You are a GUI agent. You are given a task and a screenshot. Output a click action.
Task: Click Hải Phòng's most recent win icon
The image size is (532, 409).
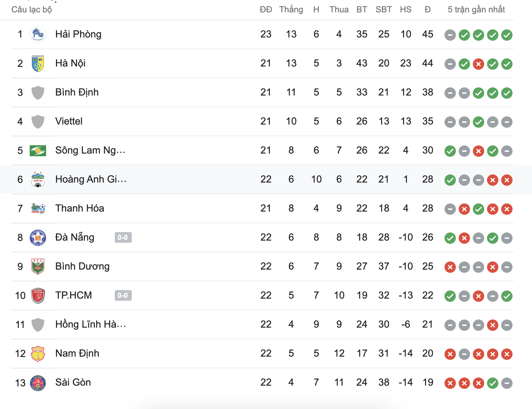(x=507, y=35)
